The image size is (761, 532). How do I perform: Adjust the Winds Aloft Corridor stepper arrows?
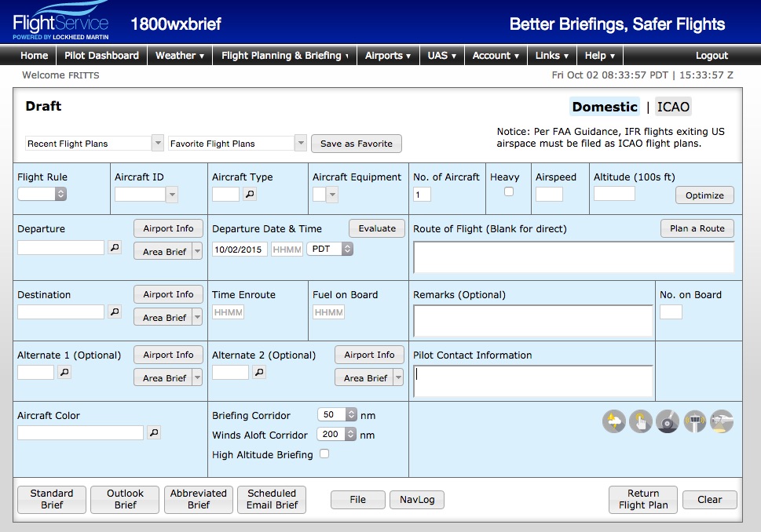(351, 434)
